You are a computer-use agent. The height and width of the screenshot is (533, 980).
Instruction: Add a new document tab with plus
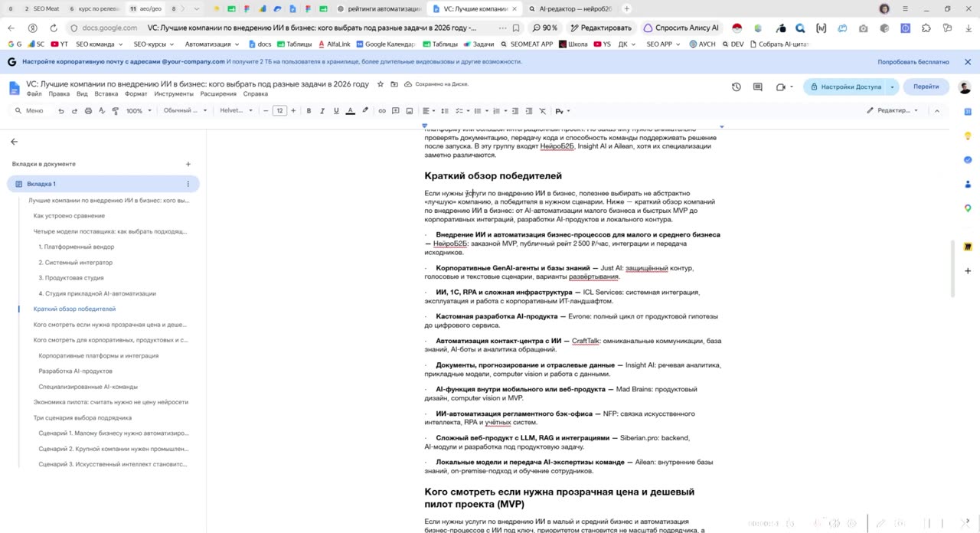pyautogui.click(x=188, y=164)
